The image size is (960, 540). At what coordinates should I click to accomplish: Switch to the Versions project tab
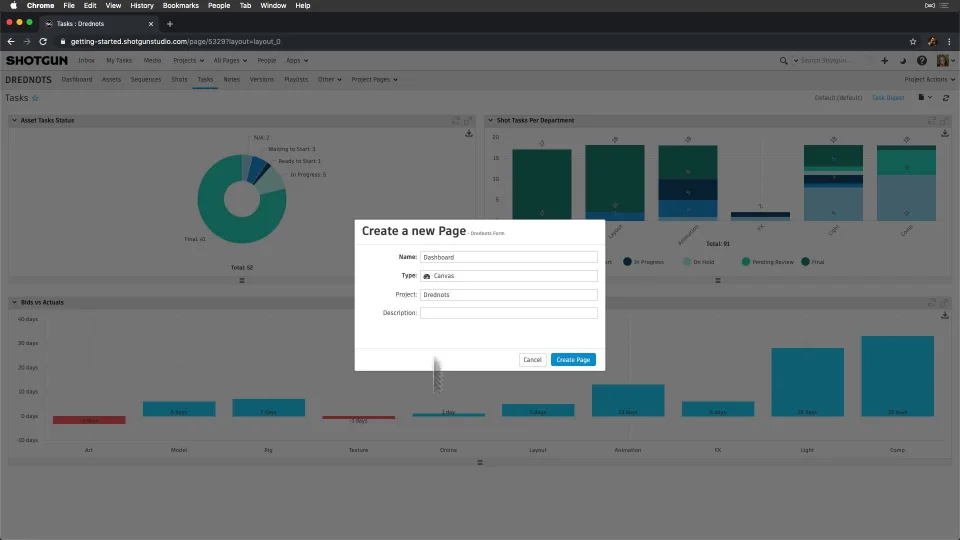pos(261,80)
